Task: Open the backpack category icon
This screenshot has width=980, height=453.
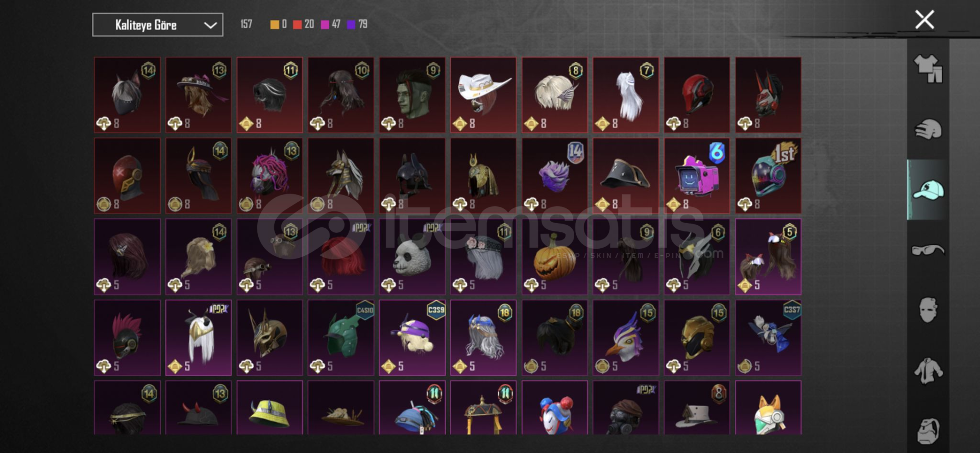Action: [x=928, y=431]
